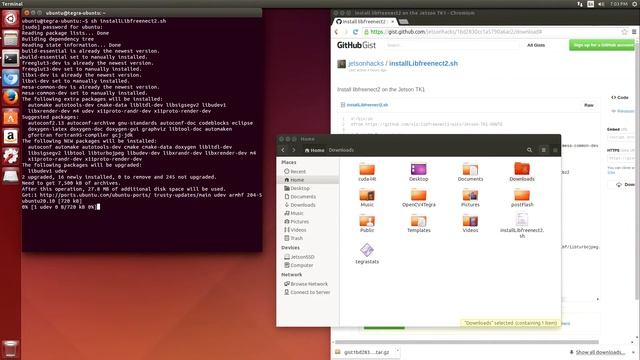
Task: Click the Raw button on the gist
Action: pyautogui.click(x=589, y=105)
